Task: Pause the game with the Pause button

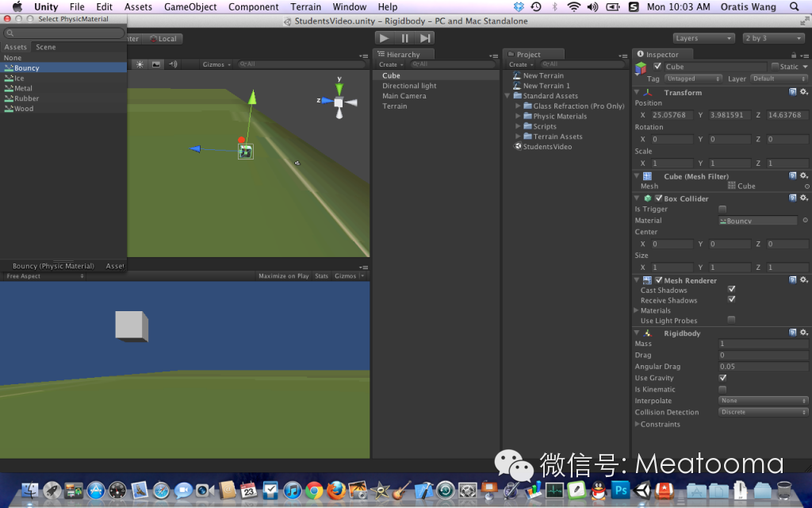Action: [x=405, y=38]
